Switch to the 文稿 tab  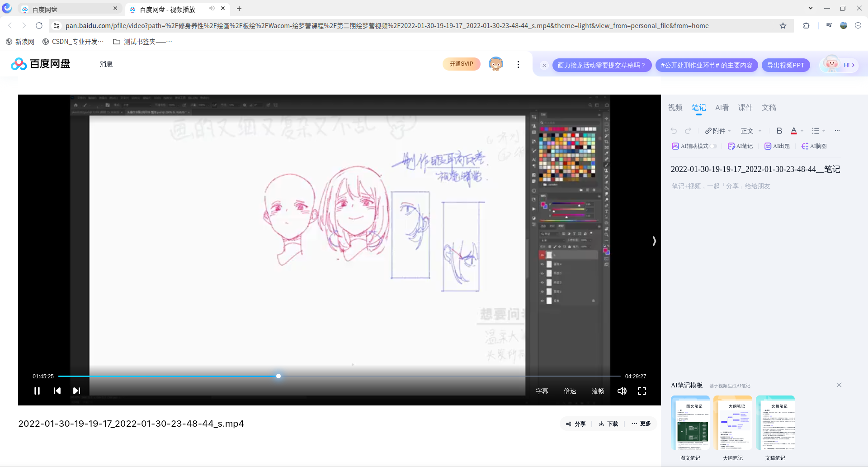[769, 108]
